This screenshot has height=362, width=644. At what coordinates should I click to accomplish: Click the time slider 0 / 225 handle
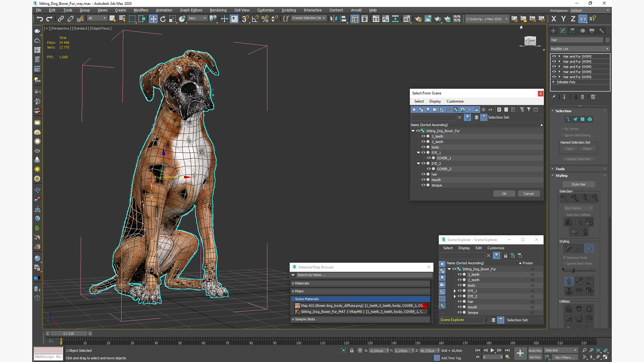tap(69, 334)
